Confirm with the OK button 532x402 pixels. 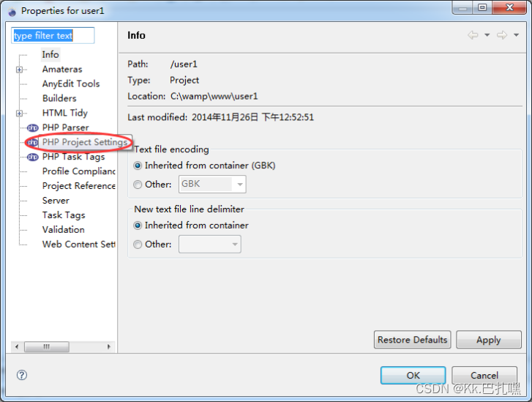(413, 375)
